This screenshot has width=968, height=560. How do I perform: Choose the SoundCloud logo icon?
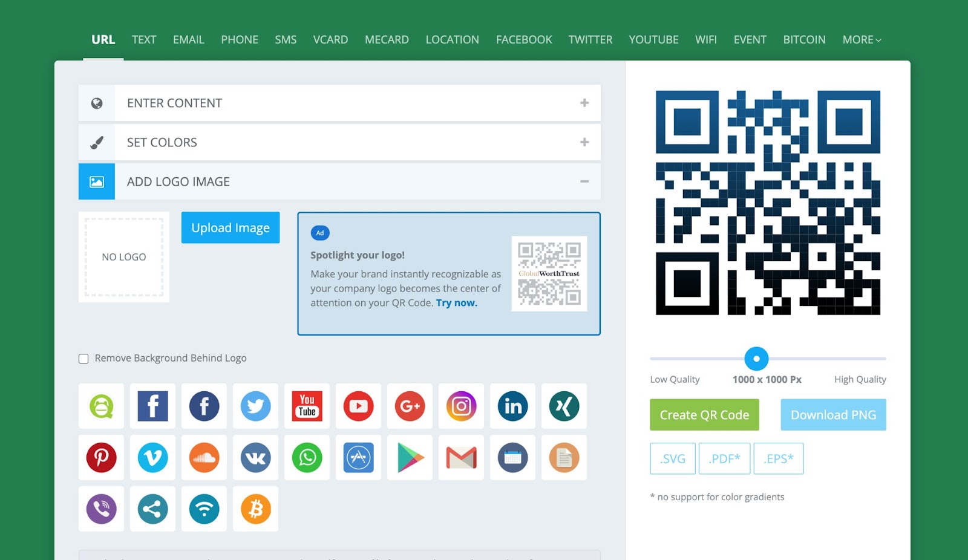tap(204, 458)
